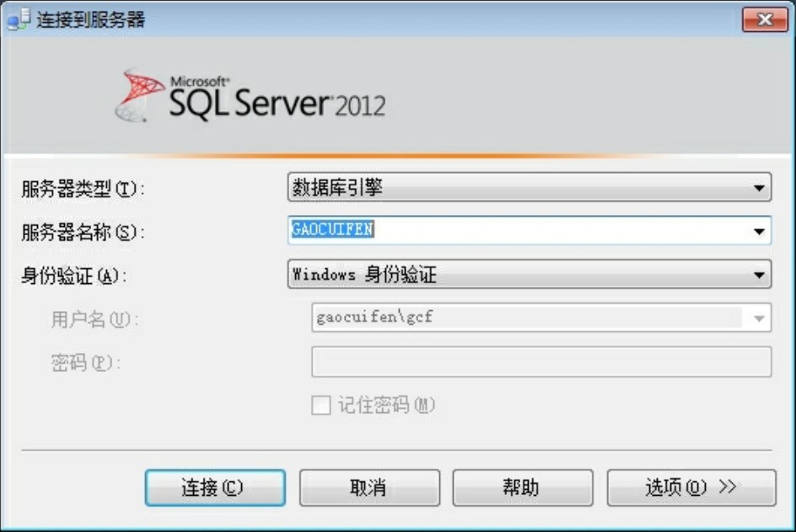Open the 服务器名称 dropdown arrow
796x532 pixels.
pyautogui.click(x=759, y=231)
